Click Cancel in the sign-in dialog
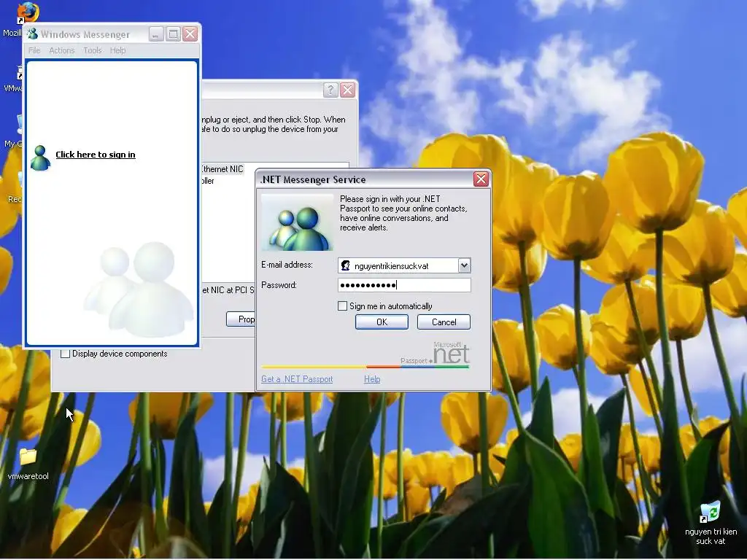 (444, 322)
